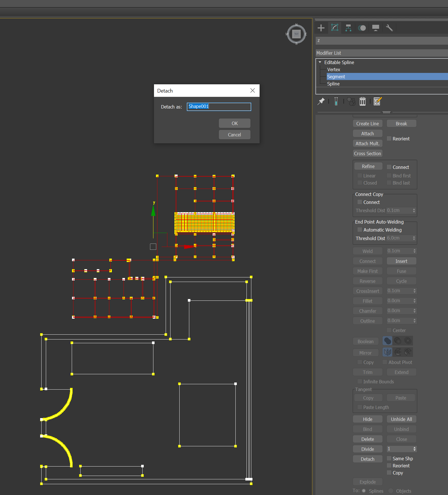Open the Hierarchy command panel tab

[x=348, y=28]
